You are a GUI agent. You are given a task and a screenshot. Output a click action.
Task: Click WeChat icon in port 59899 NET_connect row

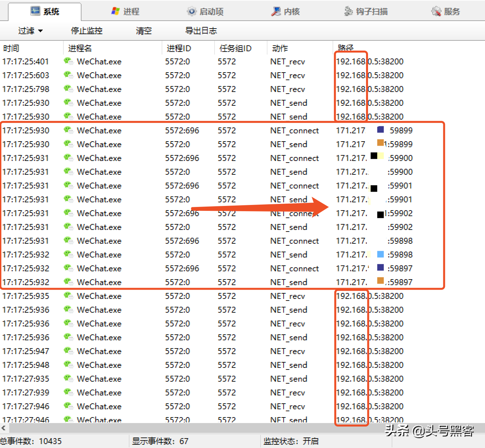68,130
